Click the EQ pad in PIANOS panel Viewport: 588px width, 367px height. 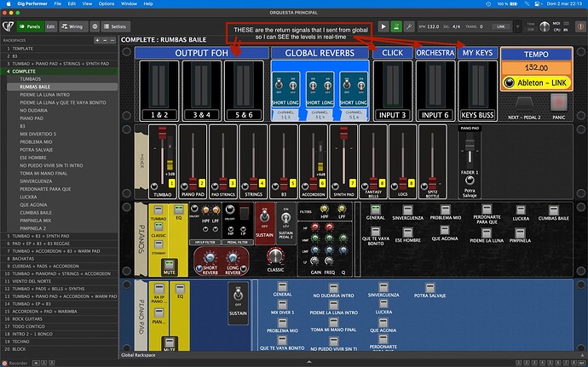point(178,210)
